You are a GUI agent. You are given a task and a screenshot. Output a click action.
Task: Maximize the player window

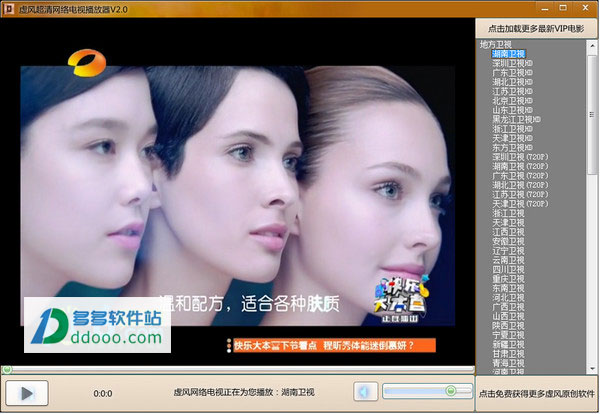tap(563, 8)
